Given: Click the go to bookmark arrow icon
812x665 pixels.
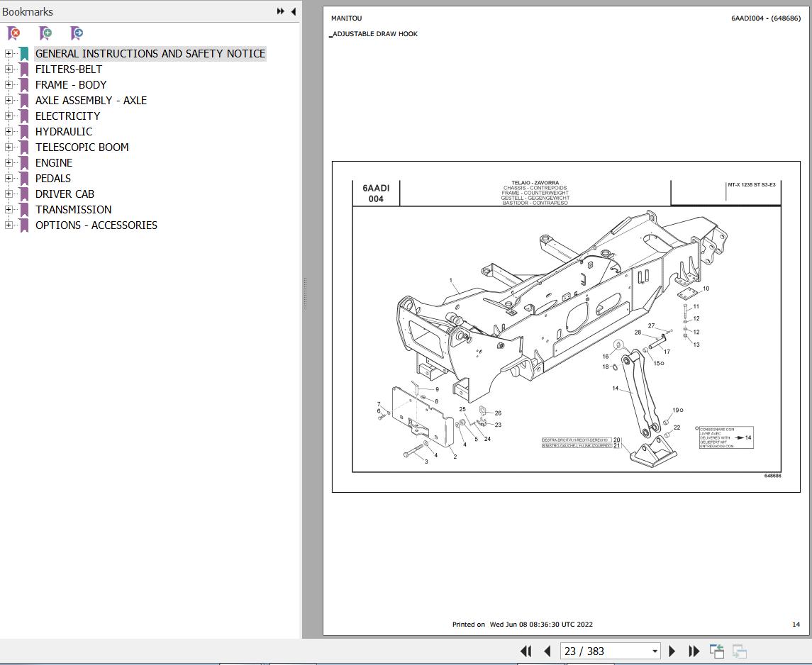Looking at the screenshot, I should coord(77,33).
